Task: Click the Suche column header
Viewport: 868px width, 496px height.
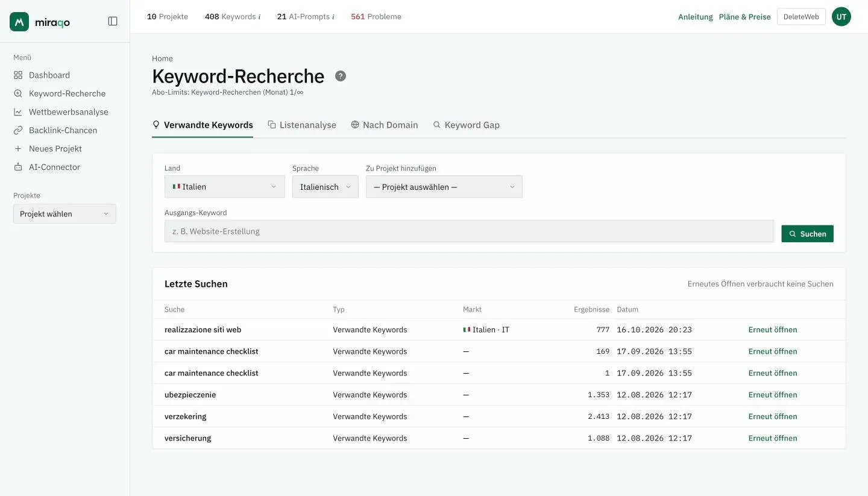Action: tap(174, 309)
